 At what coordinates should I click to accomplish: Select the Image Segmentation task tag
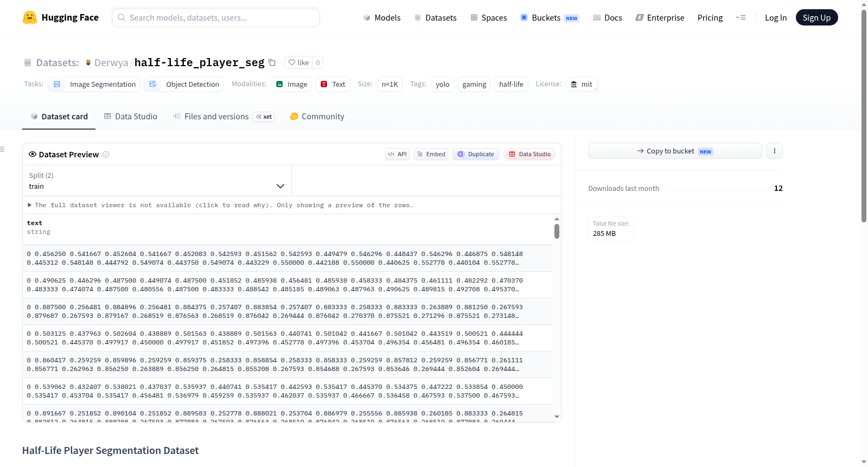tap(94, 84)
